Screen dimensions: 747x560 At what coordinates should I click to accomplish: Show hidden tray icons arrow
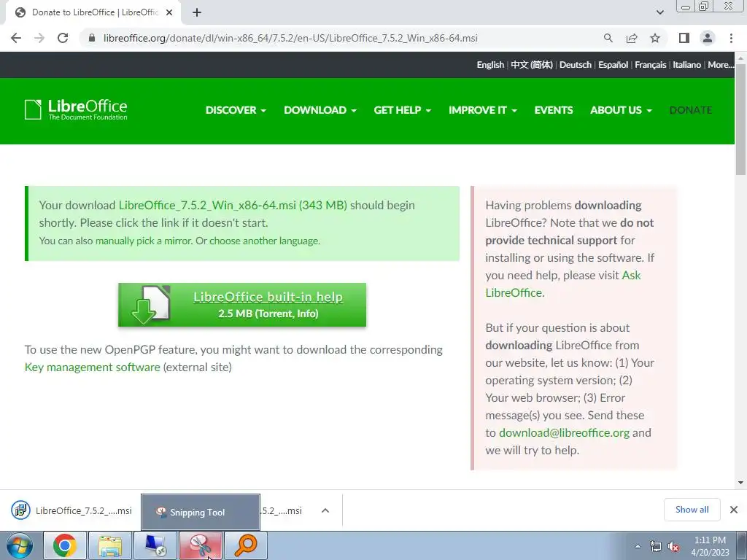click(x=638, y=546)
